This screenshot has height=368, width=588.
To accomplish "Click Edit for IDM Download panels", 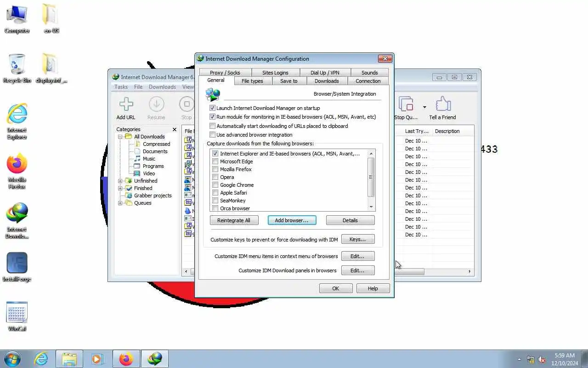I will (358, 270).
